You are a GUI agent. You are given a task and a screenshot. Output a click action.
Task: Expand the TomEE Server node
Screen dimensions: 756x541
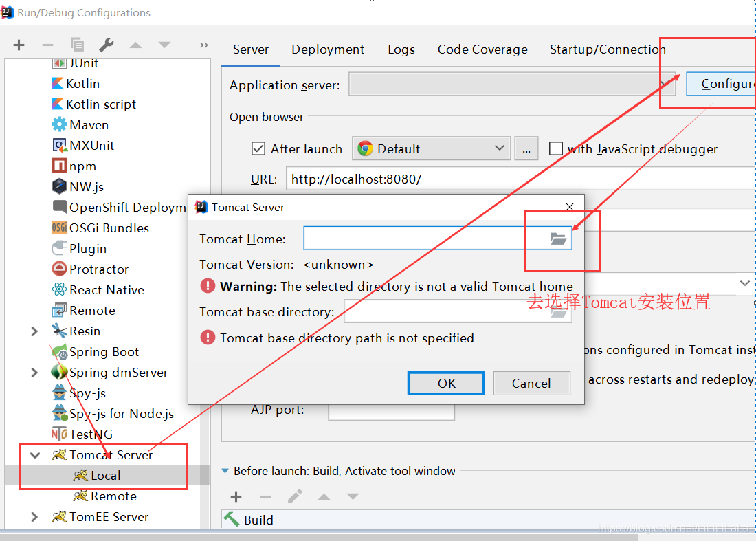[x=34, y=517]
